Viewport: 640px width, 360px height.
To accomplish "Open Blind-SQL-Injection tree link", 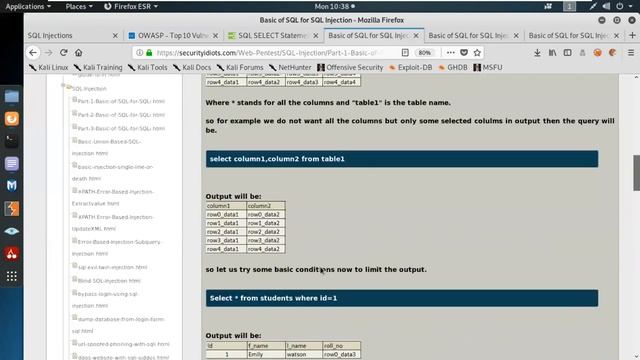I will [x=109, y=281].
